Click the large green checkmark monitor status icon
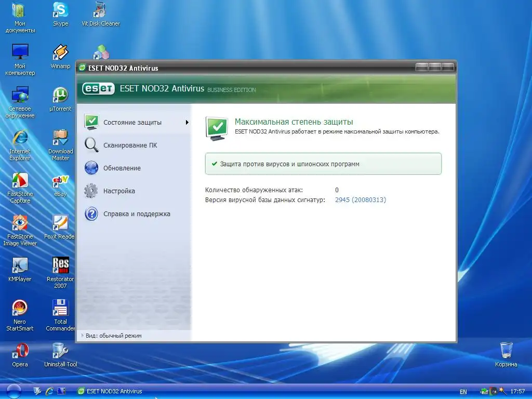 click(x=217, y=128)
